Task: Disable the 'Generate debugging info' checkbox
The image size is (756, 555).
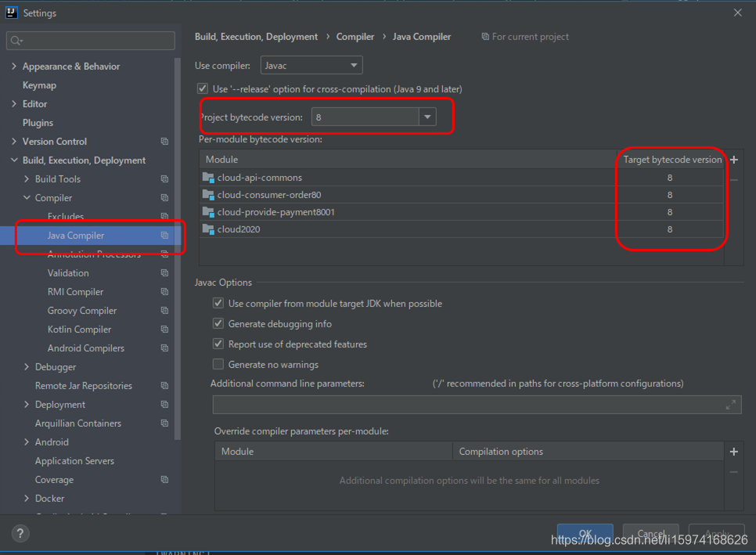Action: coord(218,323)
